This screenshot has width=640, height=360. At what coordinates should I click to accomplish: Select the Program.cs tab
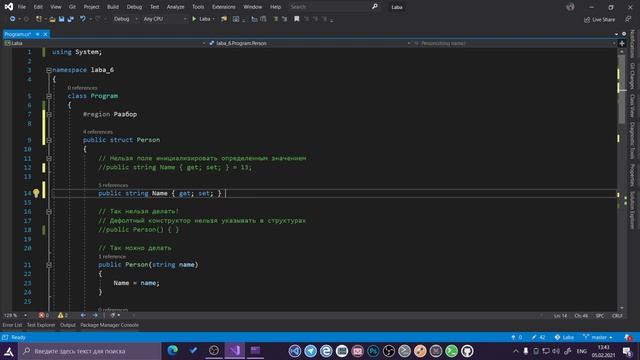(x=18, y=34)
